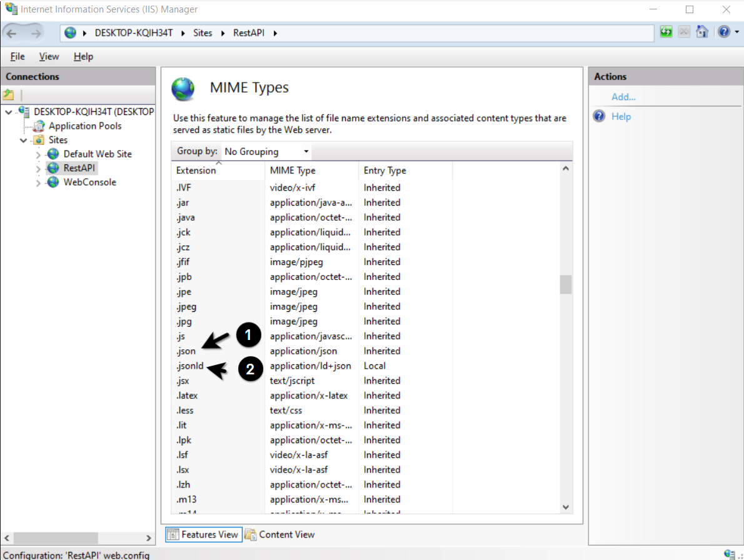Open the Help toolbar dropdown arrow

click(737, 32)
